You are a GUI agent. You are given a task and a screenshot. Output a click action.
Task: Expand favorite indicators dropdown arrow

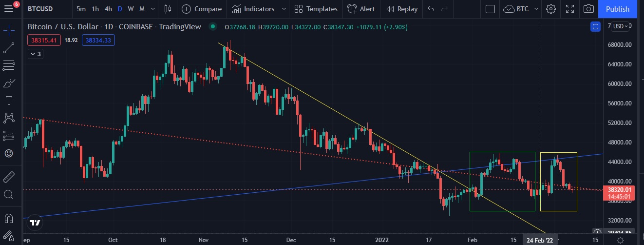pyautogui.click(x=284, y=9)
